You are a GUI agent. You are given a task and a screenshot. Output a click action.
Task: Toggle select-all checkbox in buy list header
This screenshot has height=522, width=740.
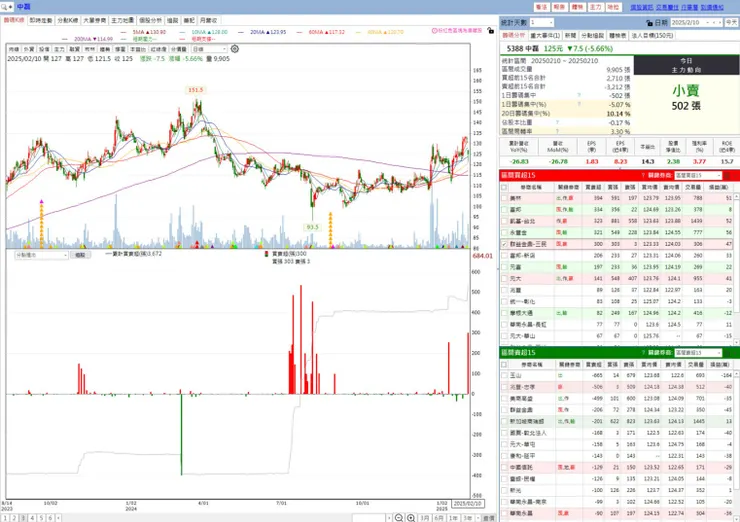point(504,187)
